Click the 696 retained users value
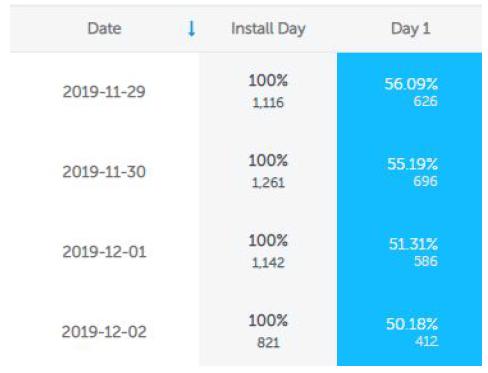This screenshot has width=488, height=373. click(425, 181)
